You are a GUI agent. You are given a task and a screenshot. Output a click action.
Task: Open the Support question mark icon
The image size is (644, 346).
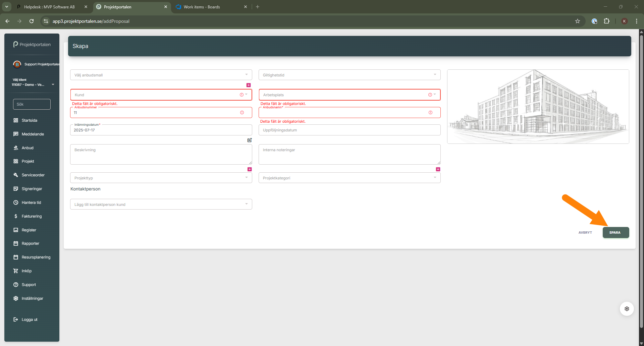click(16, 285)
